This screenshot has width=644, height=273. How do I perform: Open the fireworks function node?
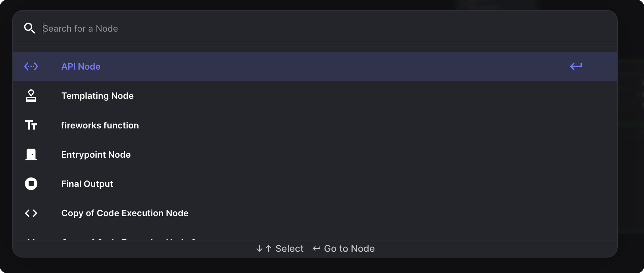(100, 125)
